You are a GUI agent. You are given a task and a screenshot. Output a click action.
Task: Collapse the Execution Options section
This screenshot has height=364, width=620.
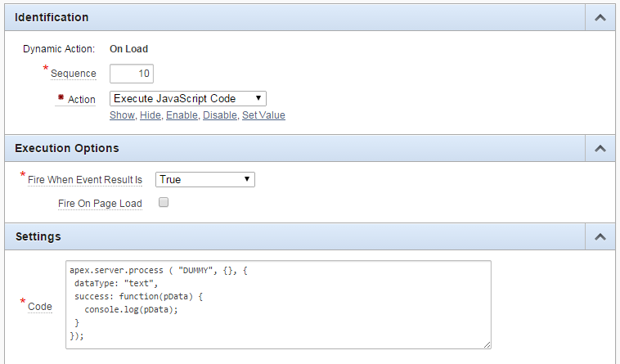600,149
